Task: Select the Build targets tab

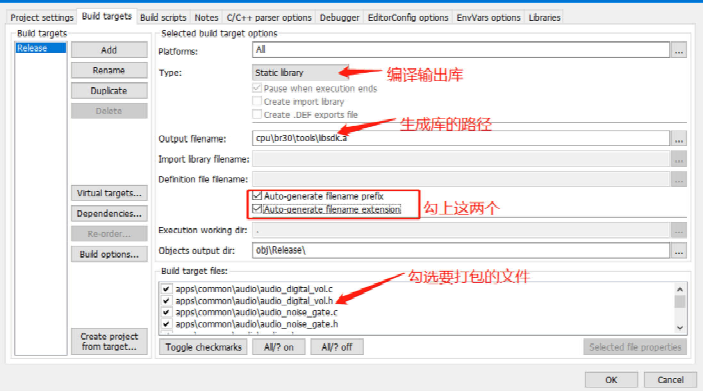Action: tap(107, 17)
